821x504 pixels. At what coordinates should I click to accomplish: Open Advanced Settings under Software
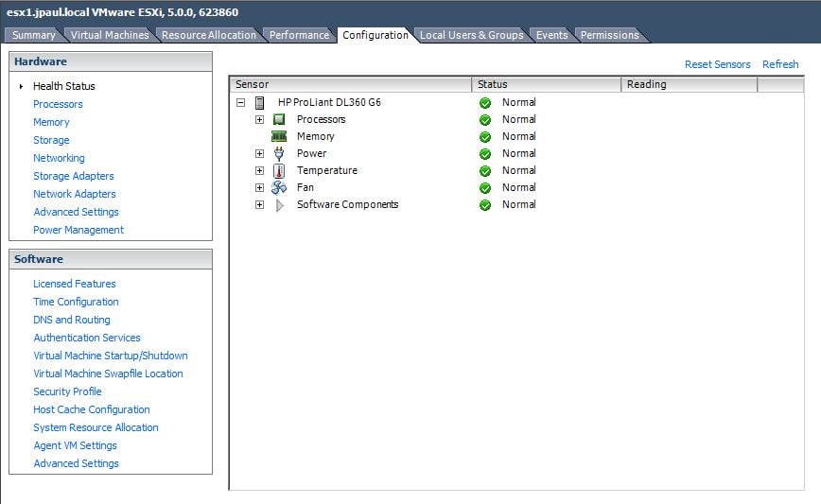[x=76, y=463]
